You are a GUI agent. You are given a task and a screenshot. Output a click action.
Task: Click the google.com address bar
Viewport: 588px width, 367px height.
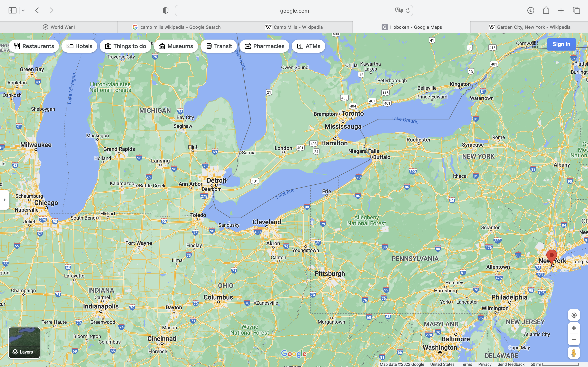294,11
